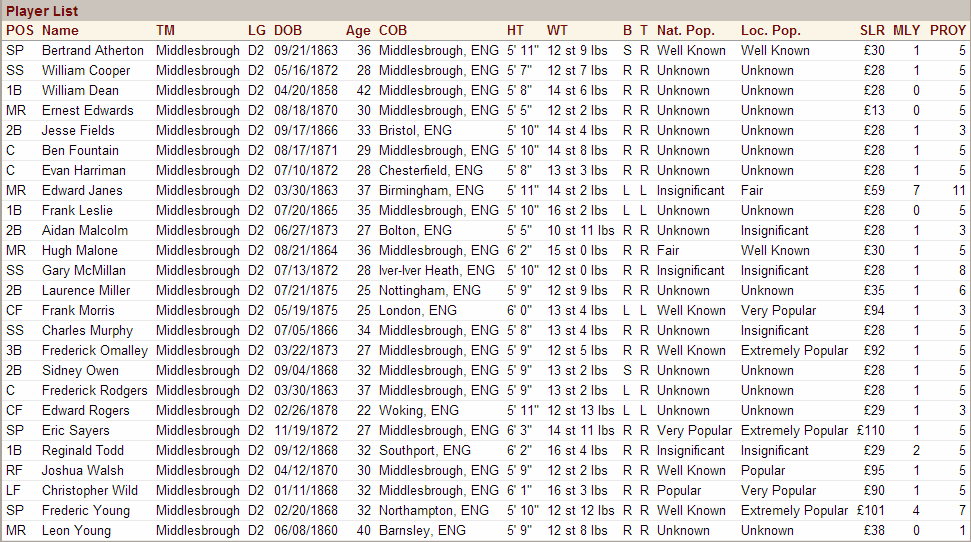Open player William Dean

click(80, 90)
